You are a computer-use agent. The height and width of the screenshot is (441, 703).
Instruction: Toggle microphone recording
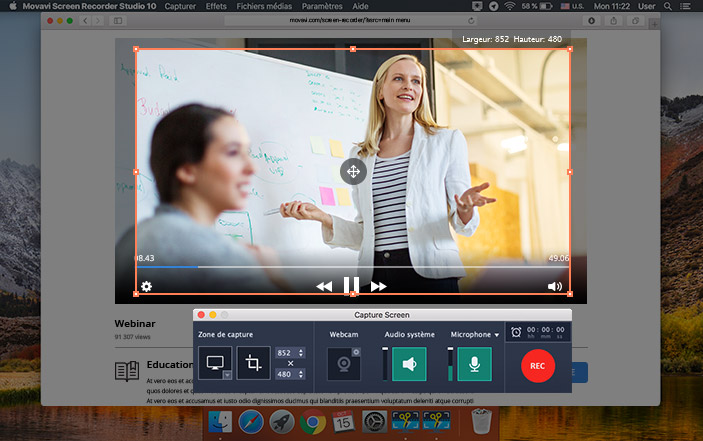pos(474,364)
